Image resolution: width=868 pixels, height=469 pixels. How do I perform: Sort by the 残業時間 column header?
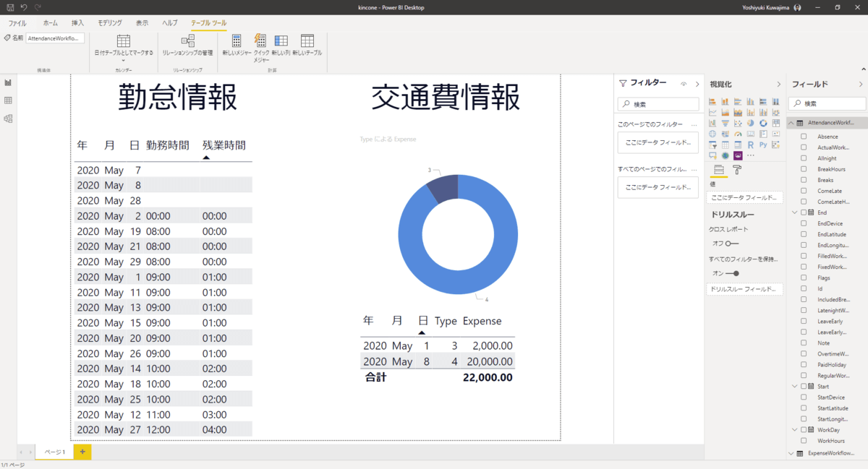point(224,145)
